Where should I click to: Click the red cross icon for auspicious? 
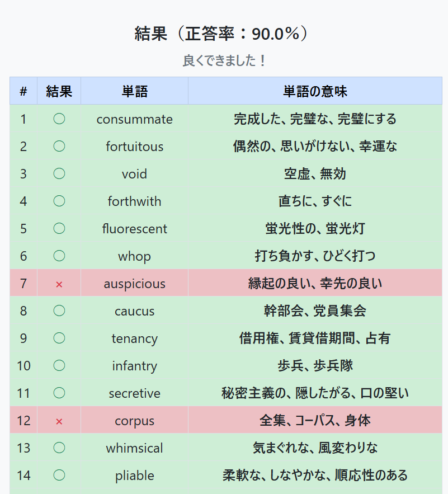tap(59, 285)
